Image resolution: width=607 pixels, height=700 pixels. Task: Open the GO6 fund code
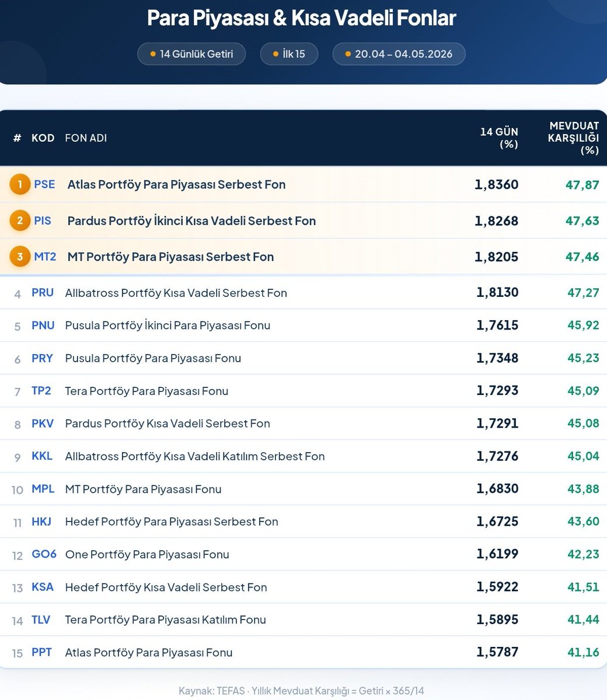(x=44, y=554)
